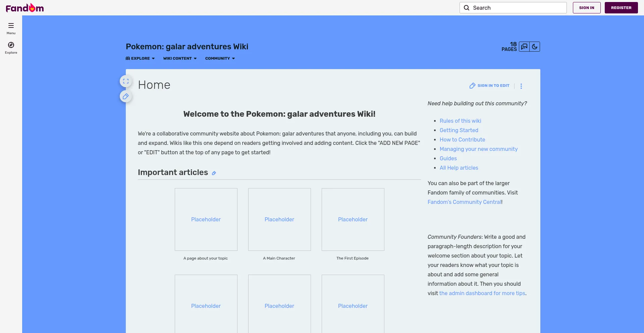Open the Community dropdown menu
The height and width of the screenshot is (333, 644).
[220, 58]
